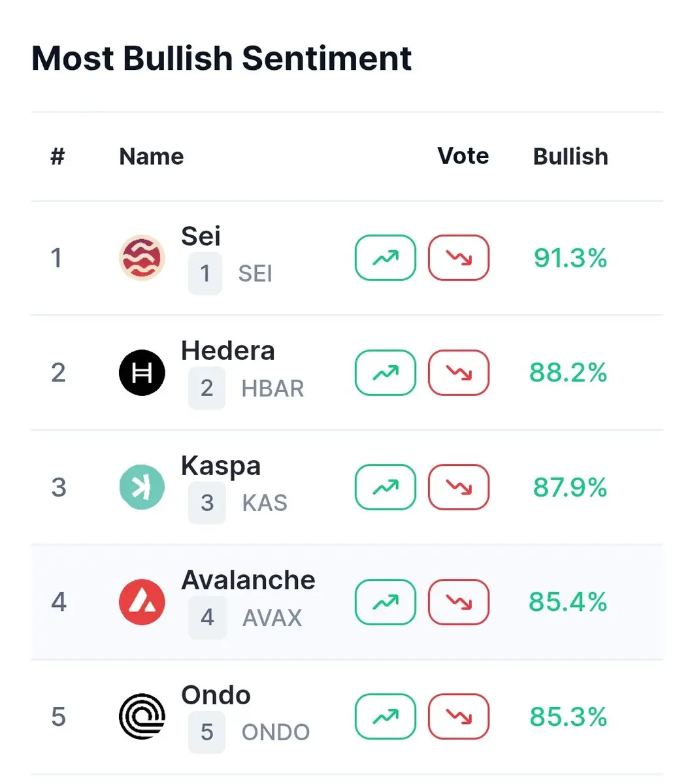
Task: Vote bullish on Avalanche
Action: (x=386, y=602)
